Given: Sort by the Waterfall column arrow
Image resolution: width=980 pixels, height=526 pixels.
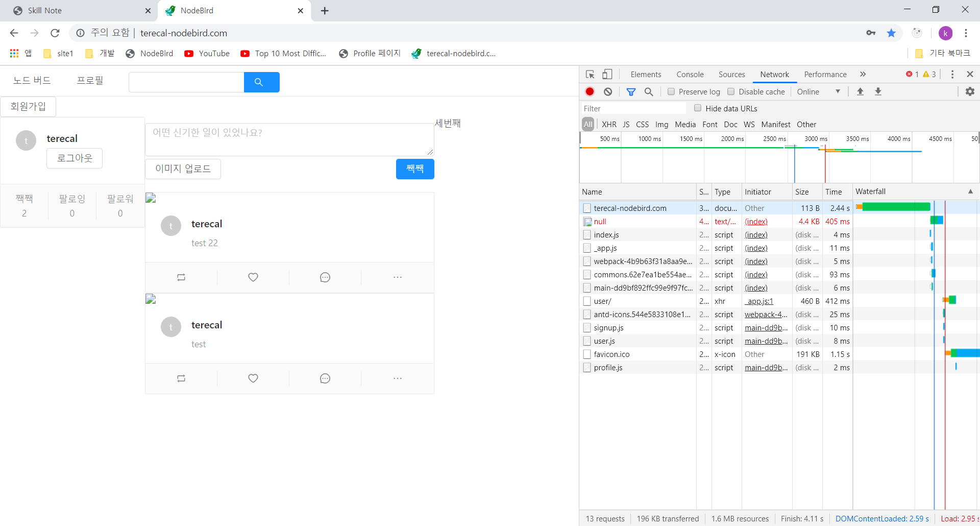Looking at the screenshot, I should click(x=970, y=192).
